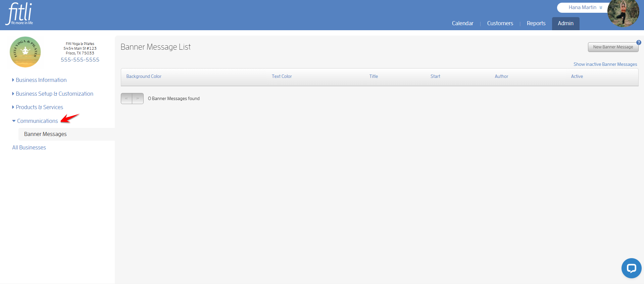Switch to the Calendar tab
Image resolution: width=644 pixels, height=284 pixels.
click(x=462, y=23)
